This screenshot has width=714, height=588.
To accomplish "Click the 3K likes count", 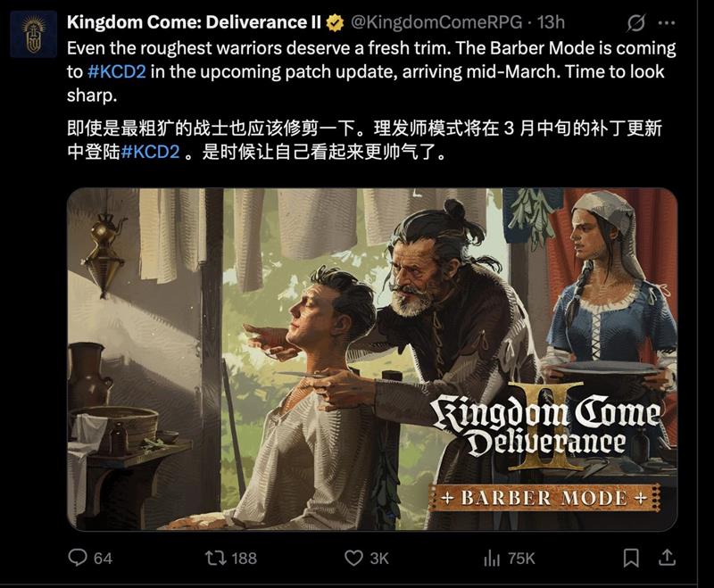I will point(378,559).
